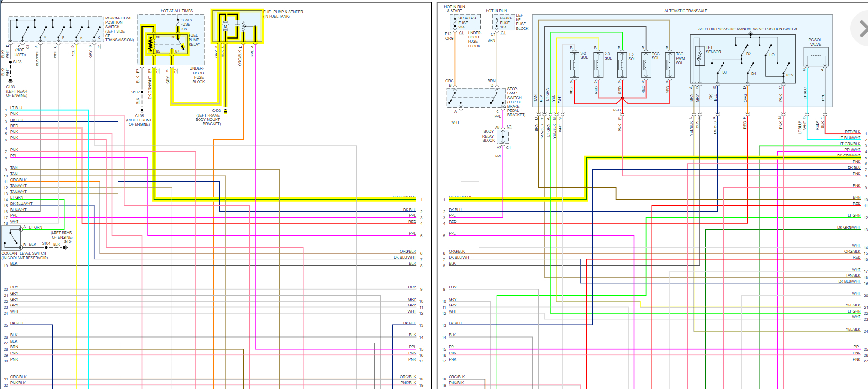
Task: Select the 'STOP-LAMP SWITCH' label
Action: 514,93
